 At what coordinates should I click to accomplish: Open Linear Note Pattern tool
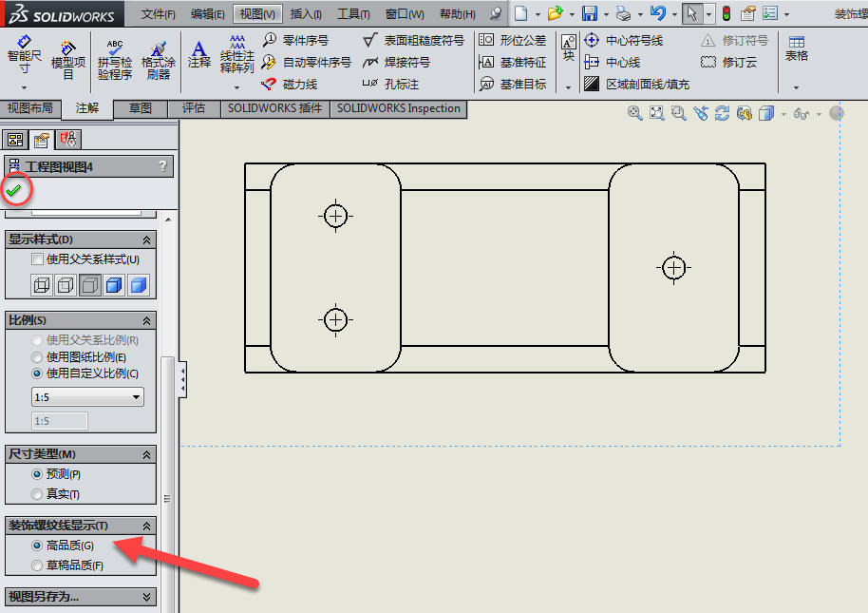pyautogui.click(x=236, y=54)
